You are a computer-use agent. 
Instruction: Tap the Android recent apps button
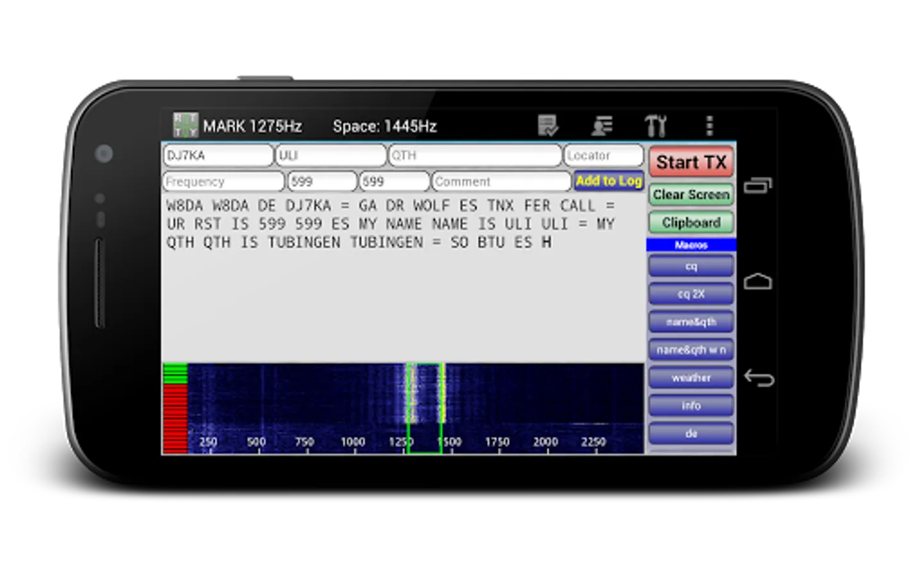point(758,186)
